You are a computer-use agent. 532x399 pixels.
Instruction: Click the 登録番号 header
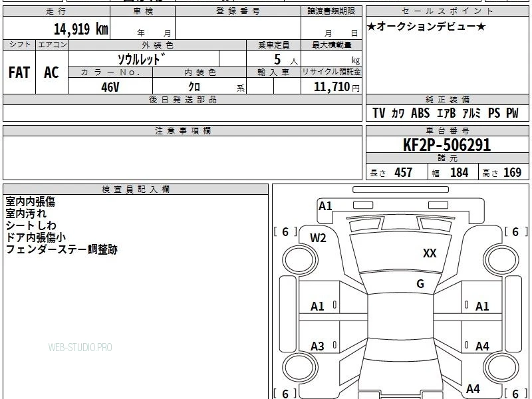[238, 11]
